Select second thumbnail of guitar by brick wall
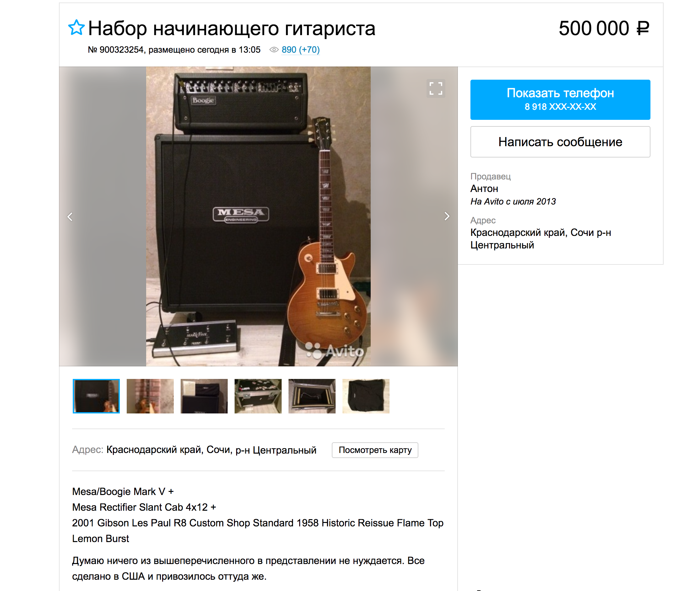700x591 pixels. pos(150,396)
